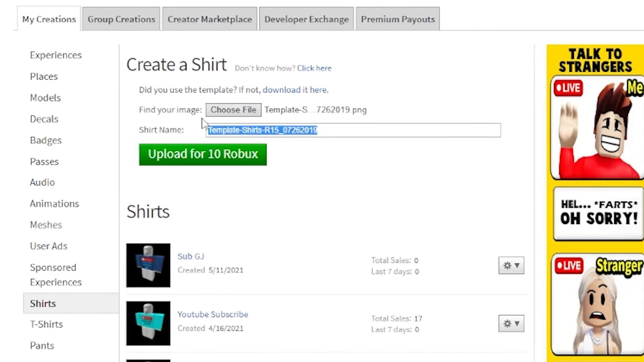644x362 pixels.
Task: Click the settings gear icon on Sub GJ shirt
Action: coord(506,265)
